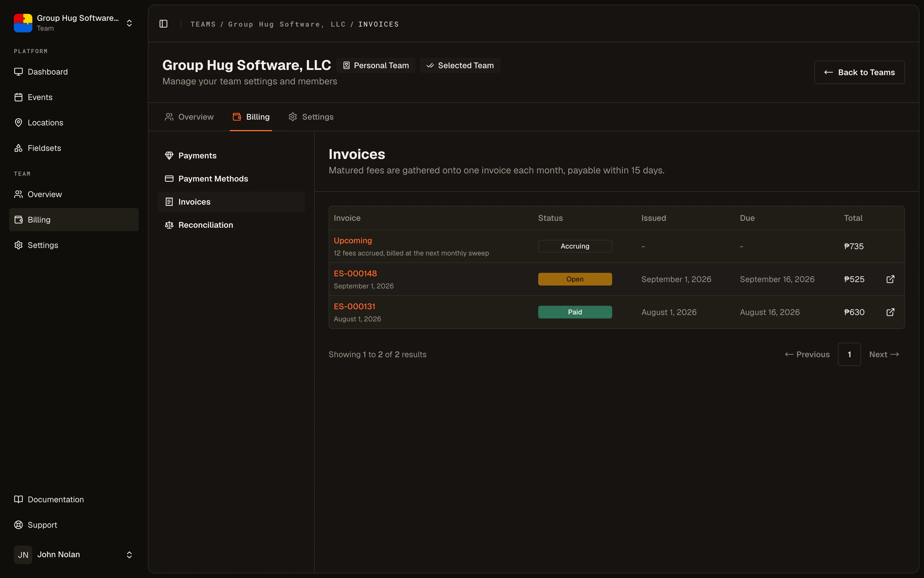
Task: Click the Team Overview people icon in sidebar
Action: 18,194
